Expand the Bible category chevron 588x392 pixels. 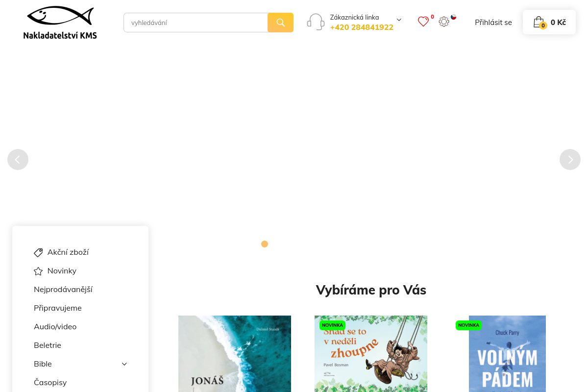pyautogui.click(x=124, y=364)
